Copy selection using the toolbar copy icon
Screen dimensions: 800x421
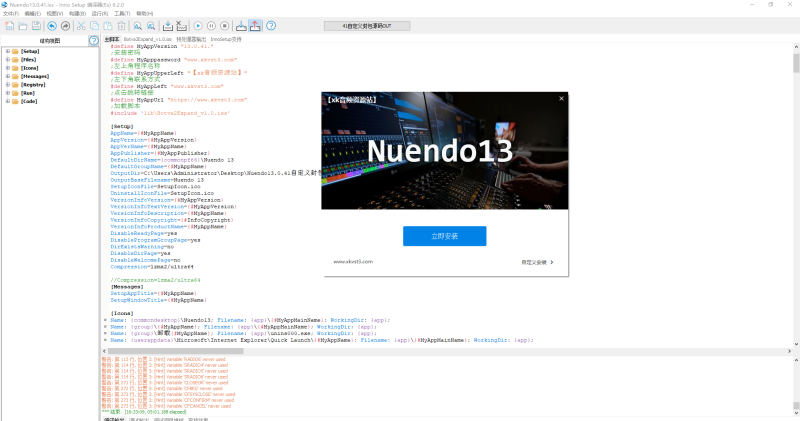click(x=94, y=26)
